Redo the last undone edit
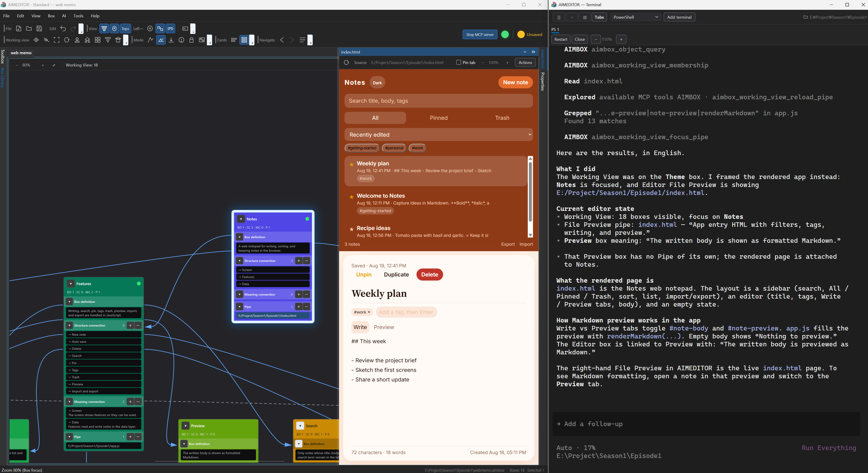 (x=73, y=29)
